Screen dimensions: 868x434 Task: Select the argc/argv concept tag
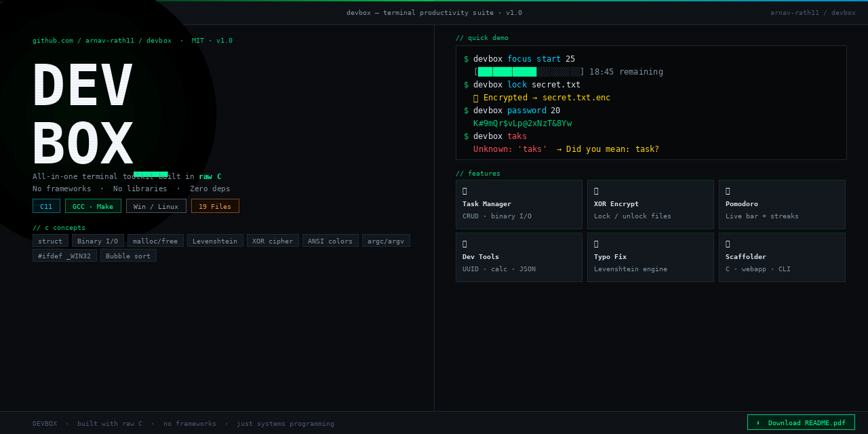tap(386, 241)
